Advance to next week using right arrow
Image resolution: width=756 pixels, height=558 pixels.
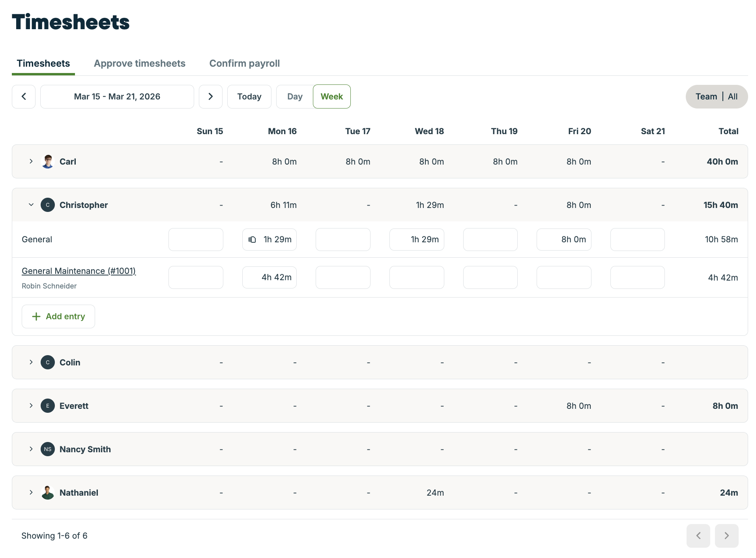tap(210, 97)
